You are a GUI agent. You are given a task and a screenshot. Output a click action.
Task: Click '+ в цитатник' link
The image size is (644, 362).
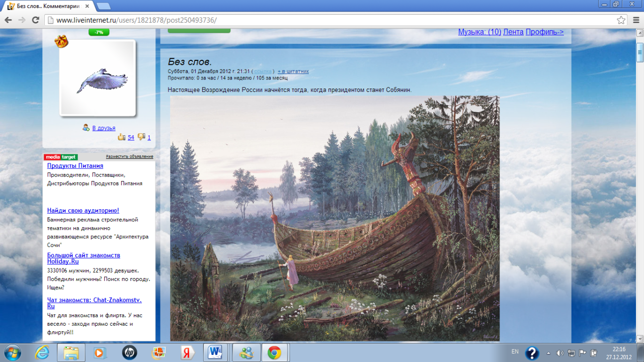click(x=293, y=71)
